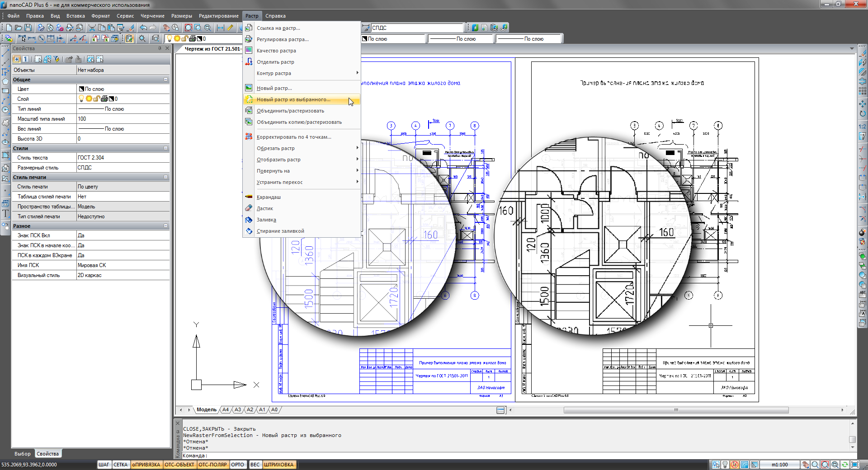The width and height of the screenshot is (868, 470).
Task: Choose Новый растр из выбранного menu item
Action: pyautogui.click(x=293, y=99)
